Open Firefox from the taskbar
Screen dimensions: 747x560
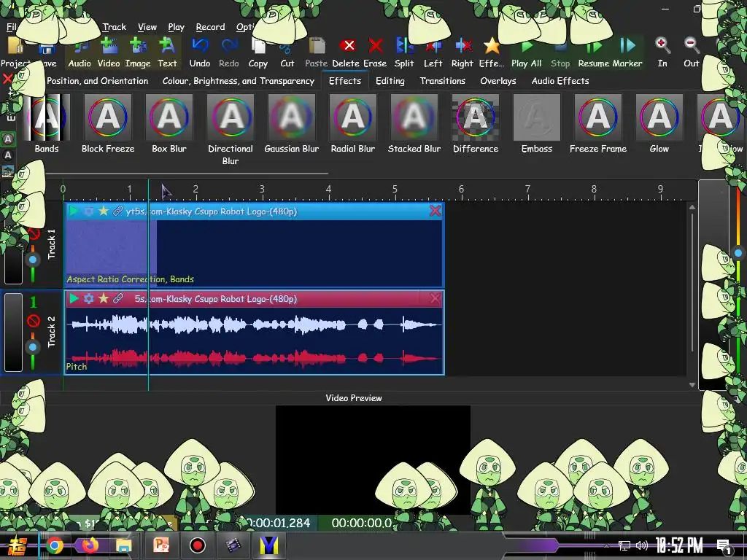coord(89,545)
